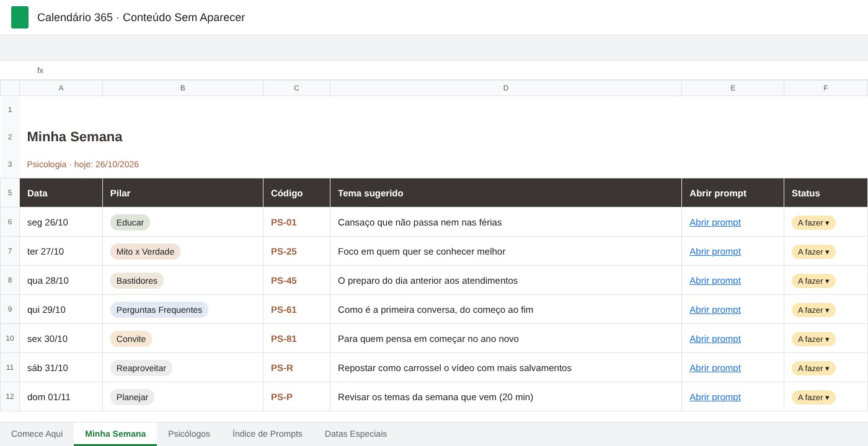Open the prompt link for PS-45
The image size is (868, 446).
point(715,281)
